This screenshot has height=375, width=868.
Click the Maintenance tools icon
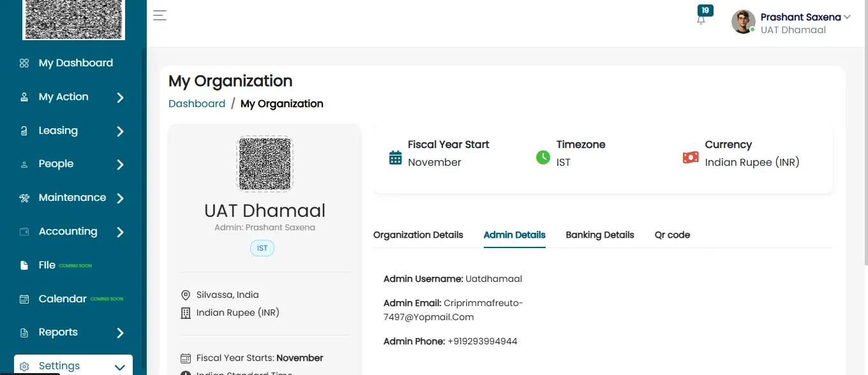[x=24, y=198]
